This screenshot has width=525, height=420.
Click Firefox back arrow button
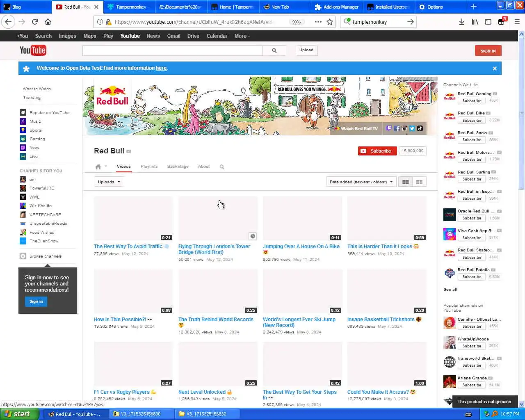click(x=9, y=22)
